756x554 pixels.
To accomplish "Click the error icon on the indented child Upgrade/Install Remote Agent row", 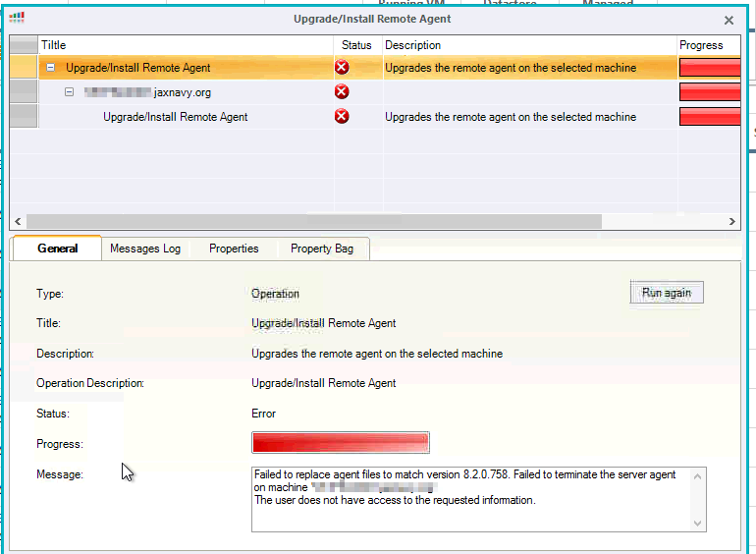I will (342, 116).
